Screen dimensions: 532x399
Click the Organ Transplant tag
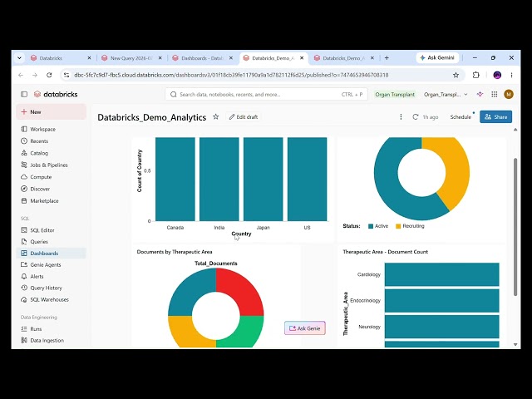click(x=395, y=94)
